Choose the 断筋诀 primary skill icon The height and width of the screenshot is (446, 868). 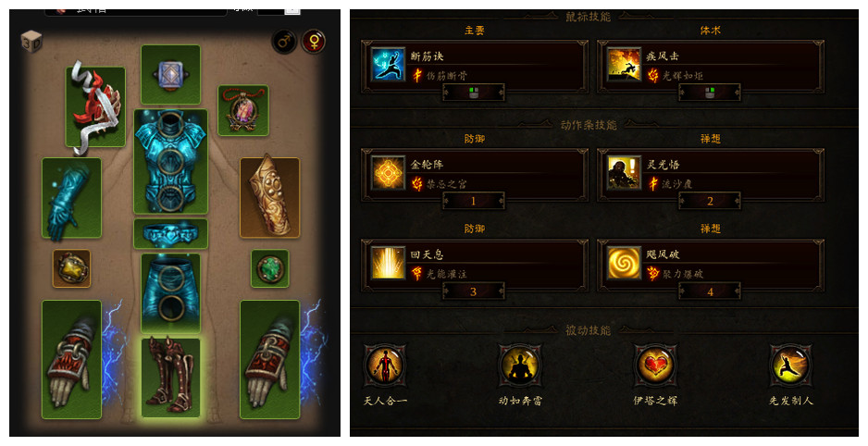point(388,64)
